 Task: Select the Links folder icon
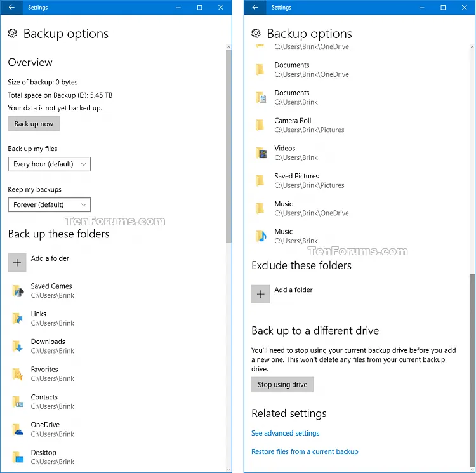tap(18, 319)
